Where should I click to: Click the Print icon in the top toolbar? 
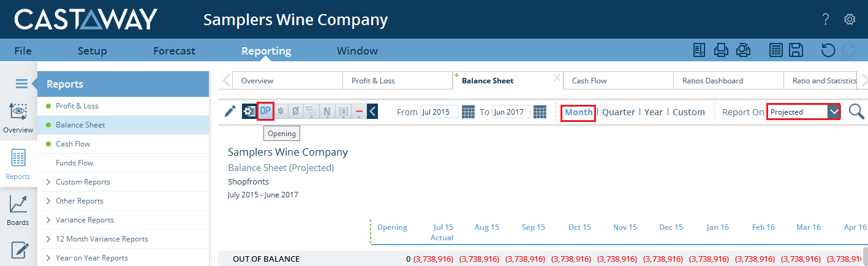click(722, 51)
